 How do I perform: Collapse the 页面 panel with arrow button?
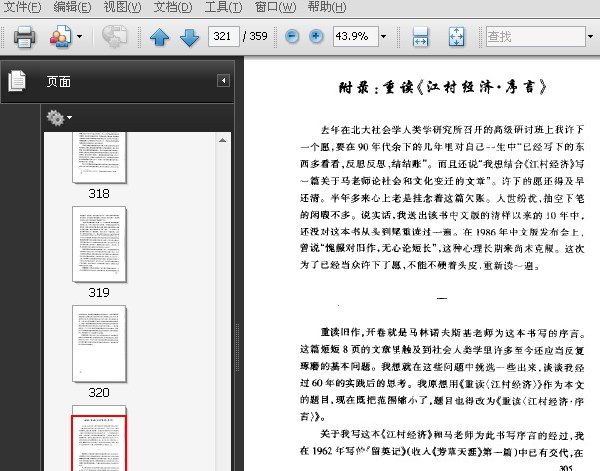click(223, 80)
